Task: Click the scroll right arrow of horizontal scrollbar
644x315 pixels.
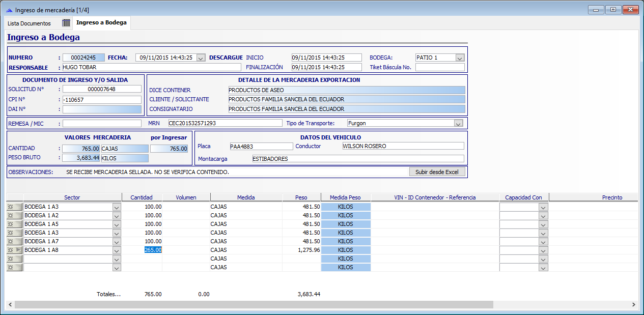Action: coord(633,304)
